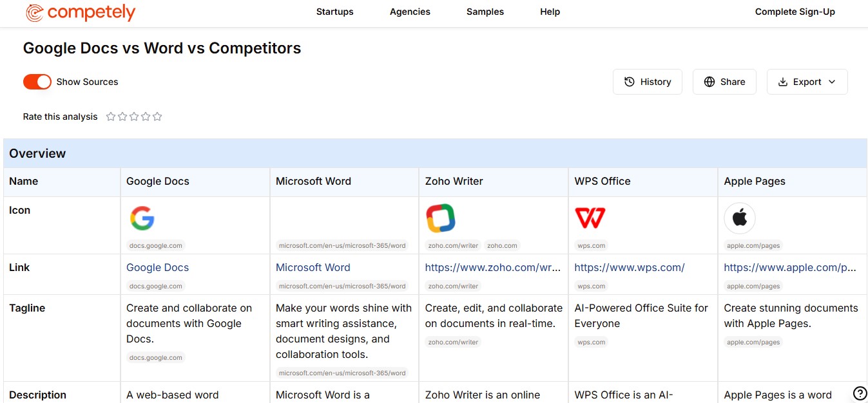The width and height of the screenshot is (868, 403).
Task: Toggle off Show Sources
Action: (x=37, y=82)
